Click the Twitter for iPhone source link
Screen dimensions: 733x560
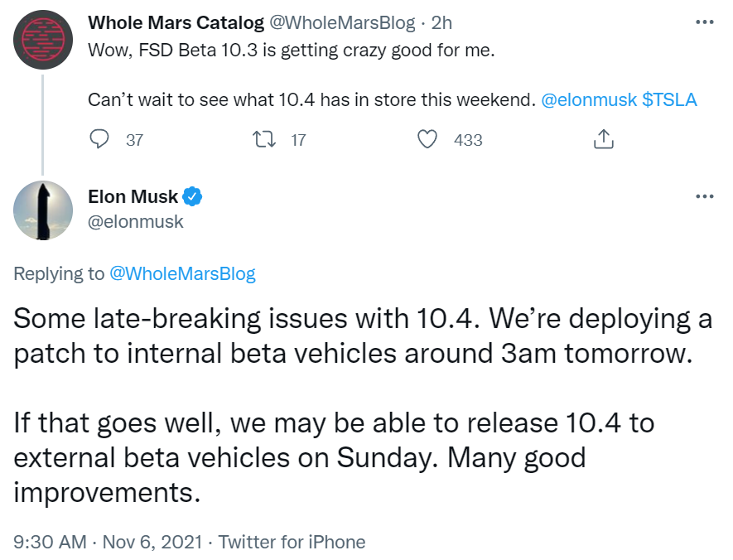click(291, 542)
